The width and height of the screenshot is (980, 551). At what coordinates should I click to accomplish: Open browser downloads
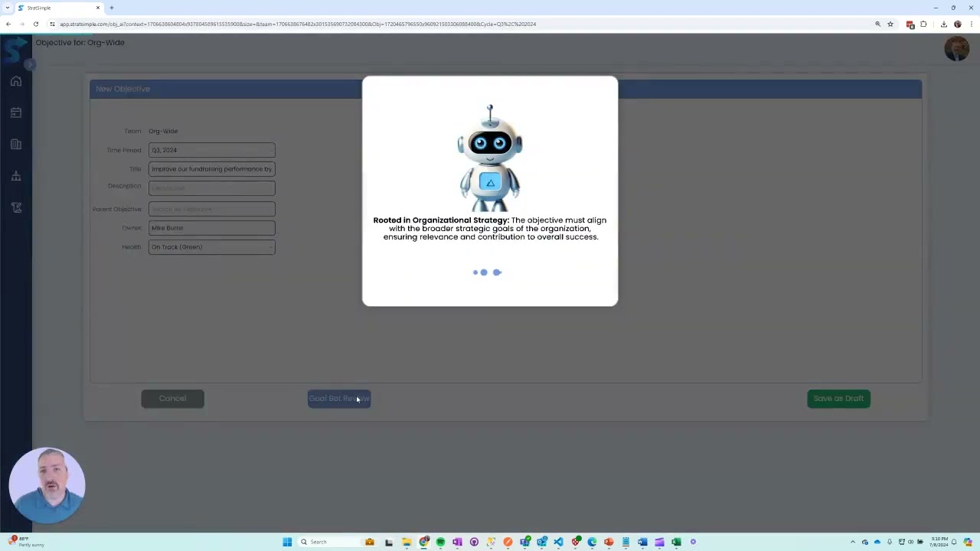(943, 24)
